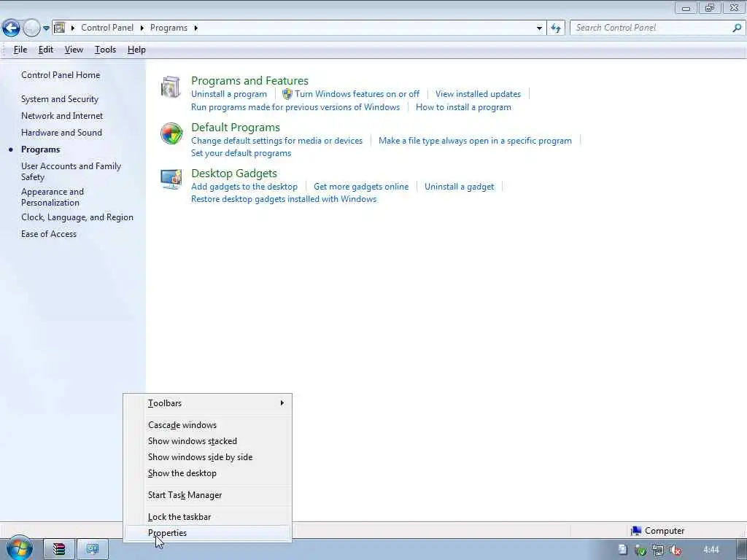Choose Properties from taskbar context menu
Viewport: 747px width, 560px height.
click(x=208, y=533)
